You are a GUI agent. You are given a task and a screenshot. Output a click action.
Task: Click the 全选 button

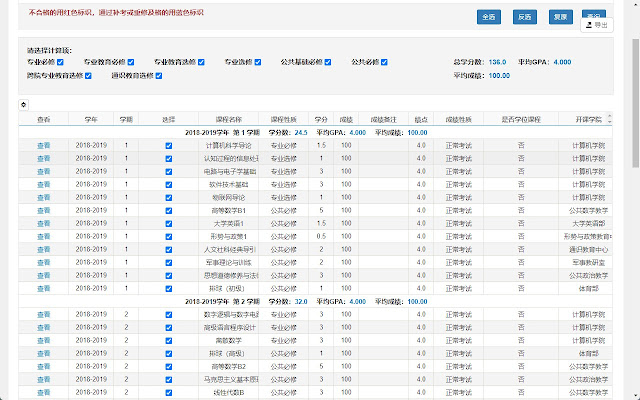pyautogui.click(x=489, y=17)
